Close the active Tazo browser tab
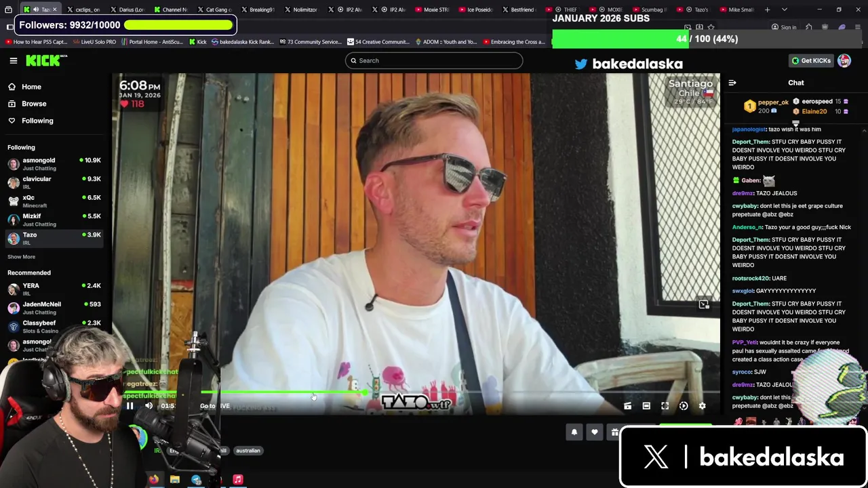 click(x=54, y=9)
